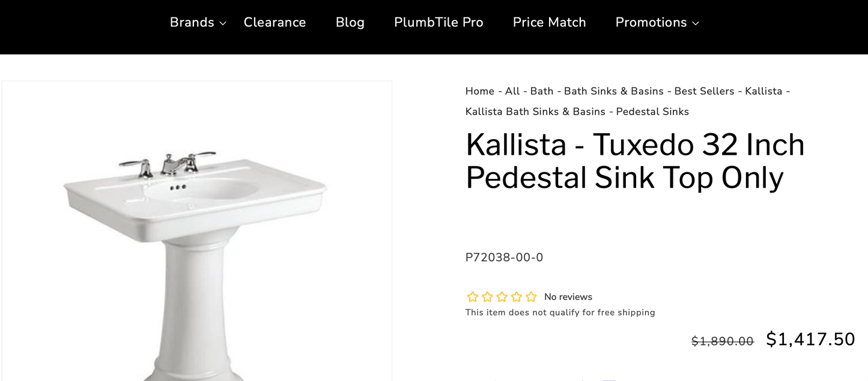Select the fifth rating star
This screenshot has width=868, height=381.
pyautogui.click(x=531, y=296)
